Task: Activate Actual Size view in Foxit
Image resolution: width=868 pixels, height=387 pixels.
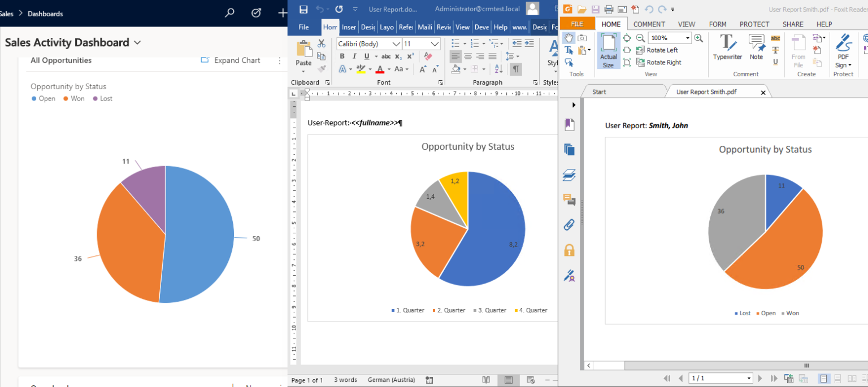Action: 609,50
